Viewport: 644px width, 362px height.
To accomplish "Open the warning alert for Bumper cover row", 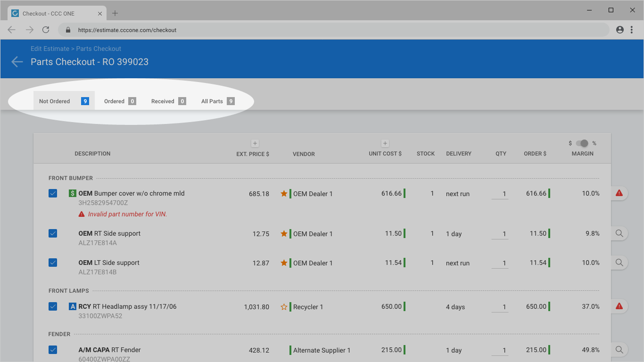I will 619,193.
